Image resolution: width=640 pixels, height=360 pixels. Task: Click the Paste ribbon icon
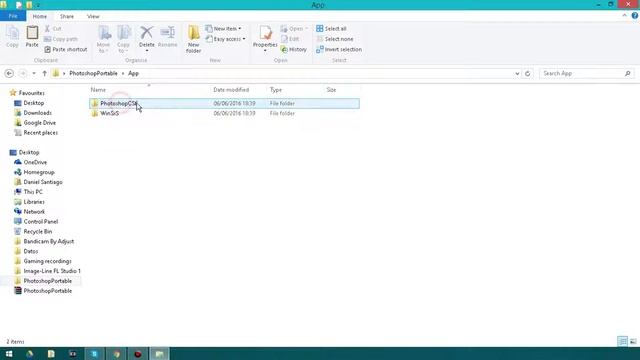32,37
